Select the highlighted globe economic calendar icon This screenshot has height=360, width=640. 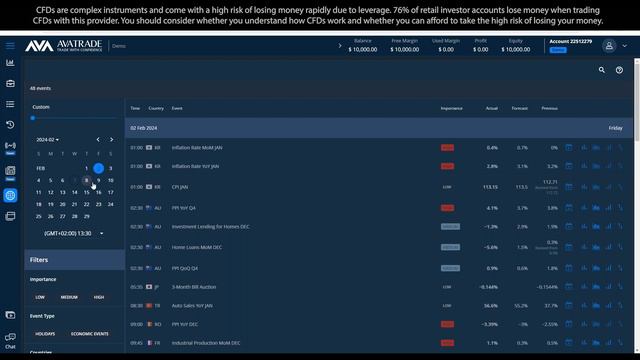(x=10, y=195)
